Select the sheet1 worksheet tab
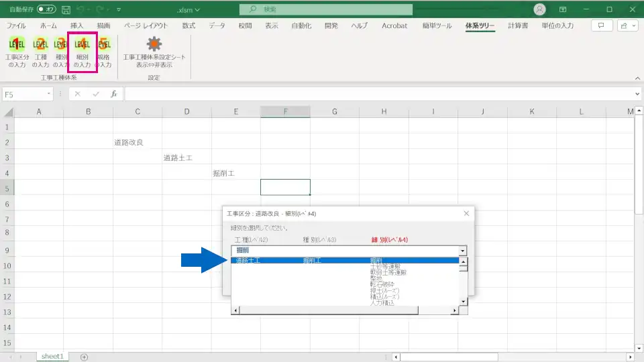 point(52,356)
